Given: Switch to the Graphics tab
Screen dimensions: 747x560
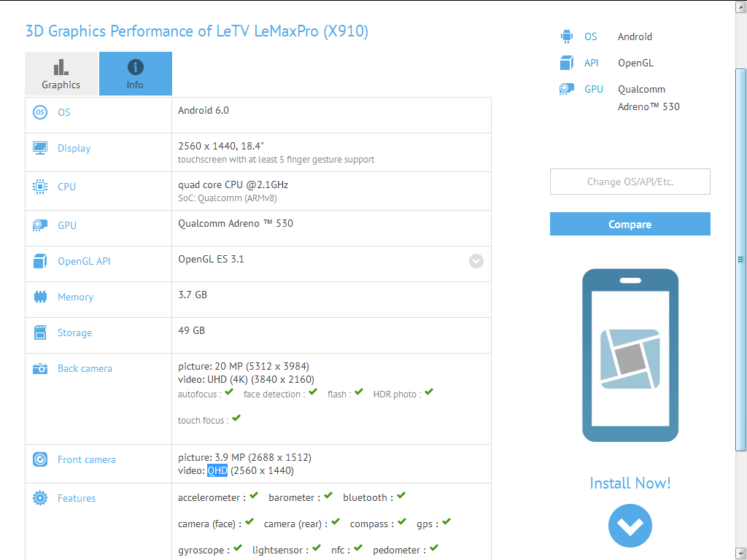Looking at the screenshot, I should 61,74.
